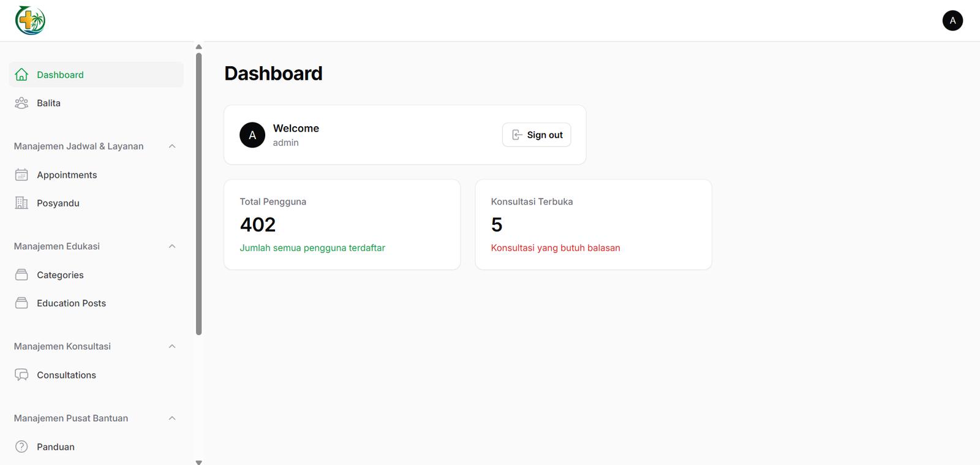This screenshot has width=980, height=465.
Task: Click the health cross logo
Action: pos(30,21)
